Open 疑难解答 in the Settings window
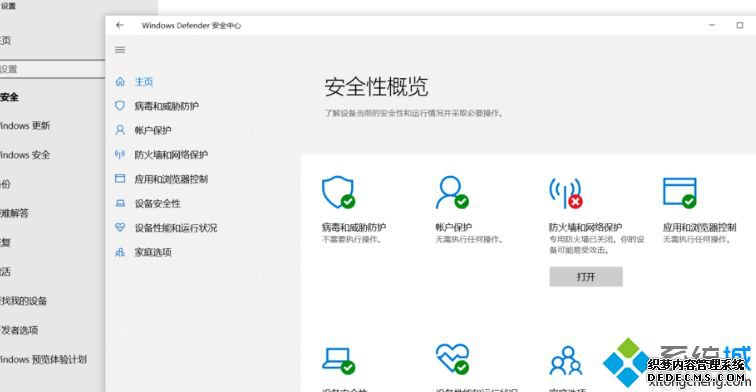 [x=14, y=213]
